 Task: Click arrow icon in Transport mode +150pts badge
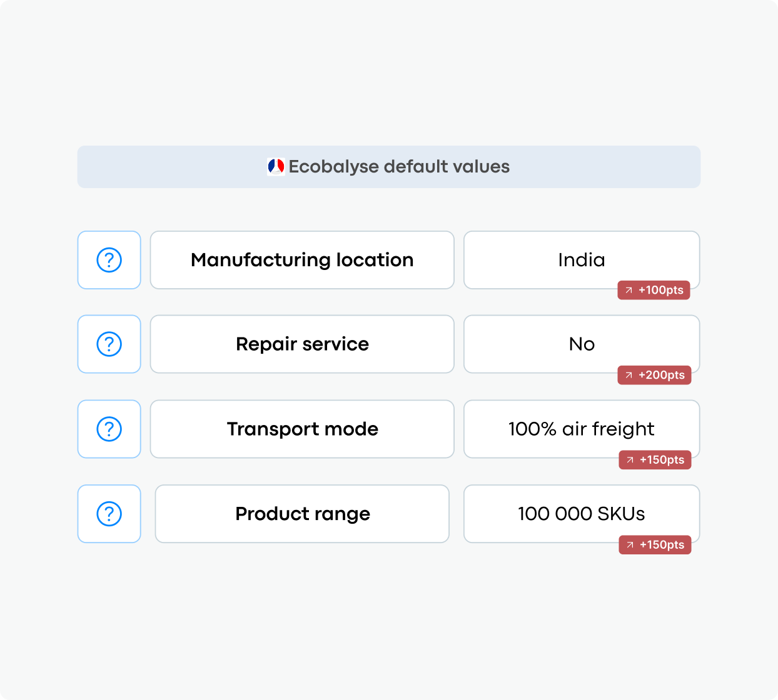click(630, 460)
